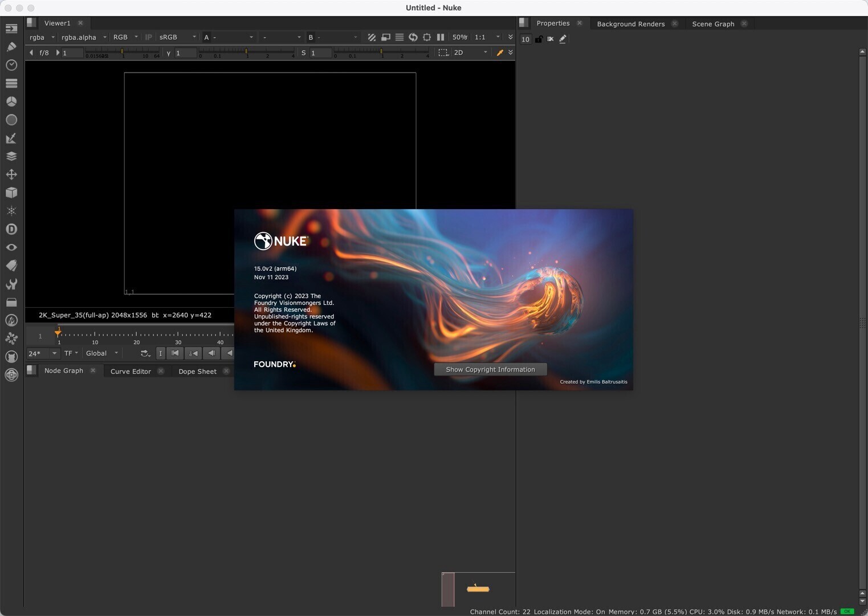868x616 pixels.
Task: Click the scanline display icon in Viewer toolbar
Action: tap(400, 37)
